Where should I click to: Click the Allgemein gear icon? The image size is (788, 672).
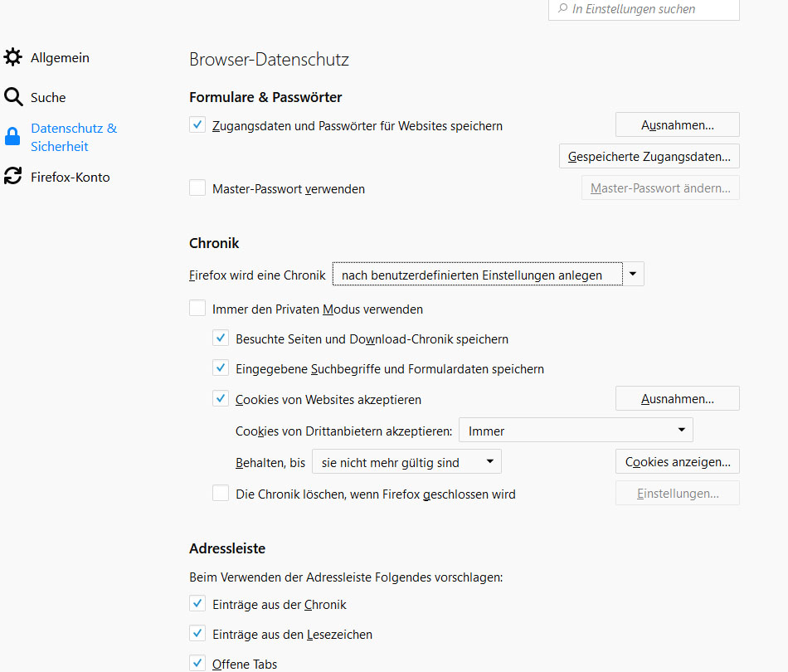[12, 57]
